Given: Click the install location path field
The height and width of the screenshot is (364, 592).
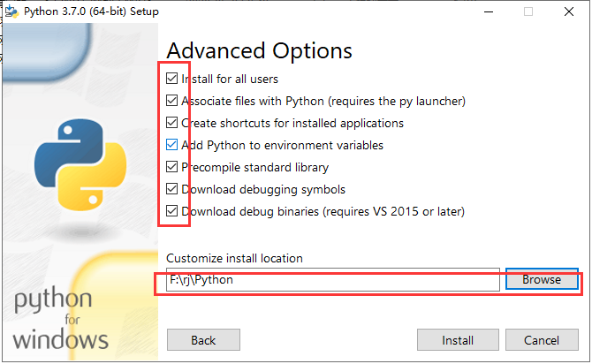Looking at the screenshot, I should click(333, 280).
